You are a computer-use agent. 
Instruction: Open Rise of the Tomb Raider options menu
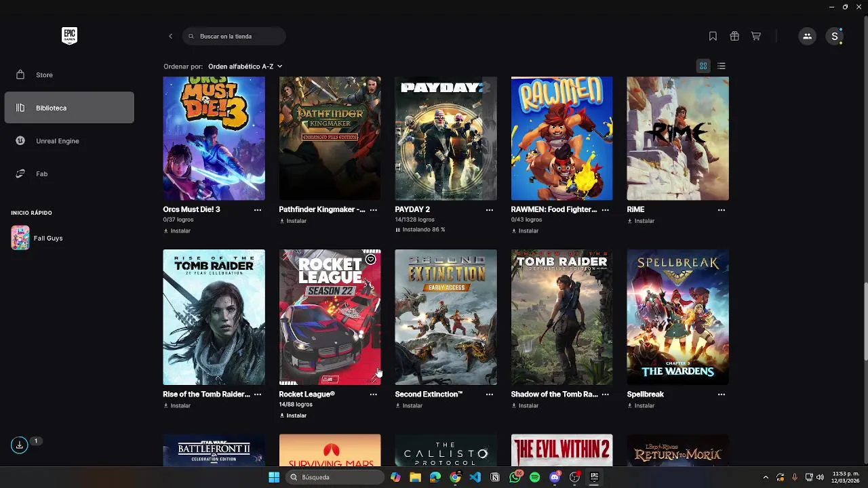coord(258,394)
